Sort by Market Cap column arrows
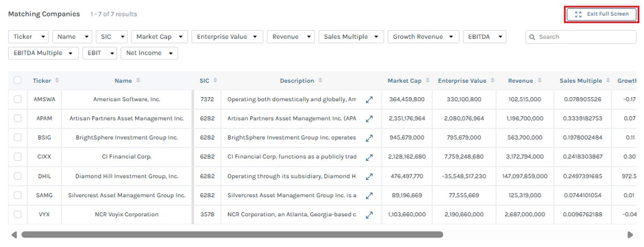This screenshot has width=644, height=247. (x=428, y=81)
